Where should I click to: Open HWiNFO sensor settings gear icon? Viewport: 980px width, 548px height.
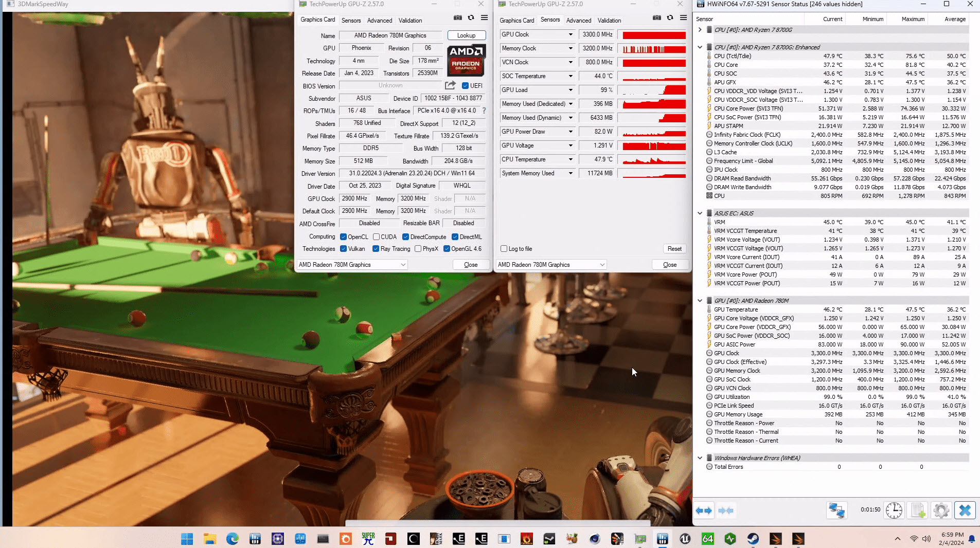pos(941,510)
